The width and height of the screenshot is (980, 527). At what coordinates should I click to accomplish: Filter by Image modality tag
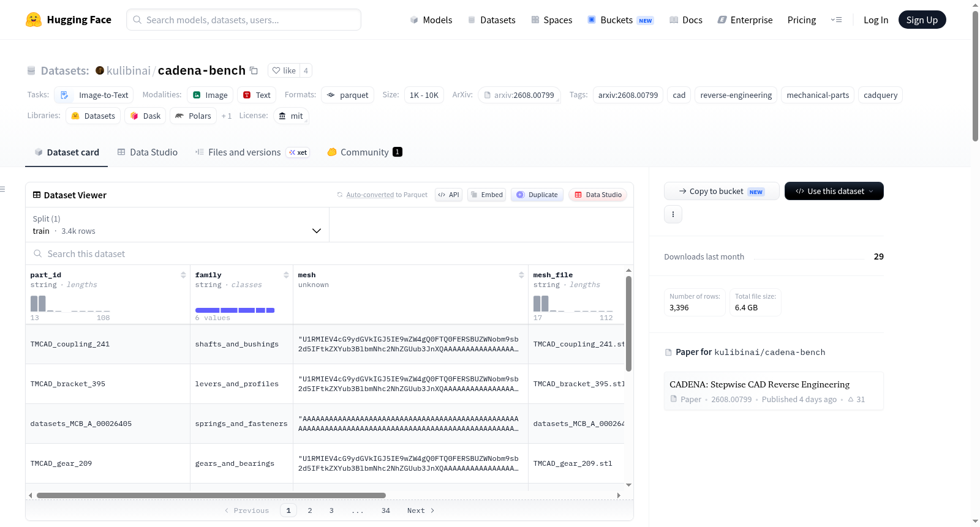click(210, 95)
